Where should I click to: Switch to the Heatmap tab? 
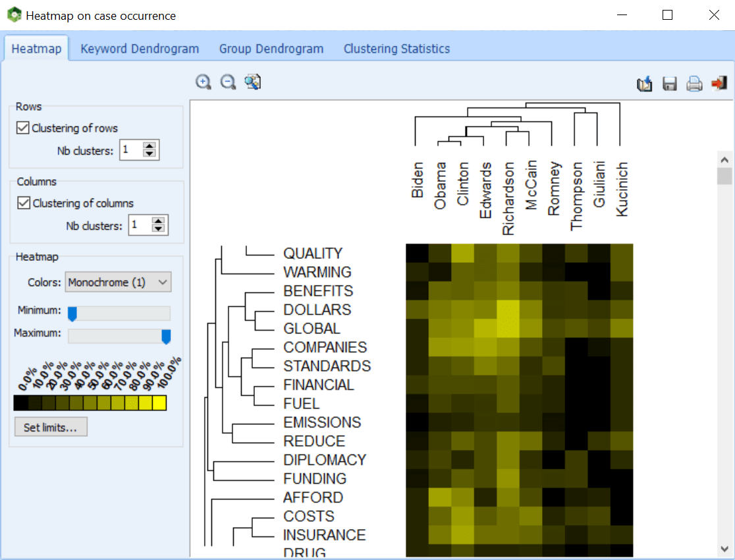(x=37, y=49)
